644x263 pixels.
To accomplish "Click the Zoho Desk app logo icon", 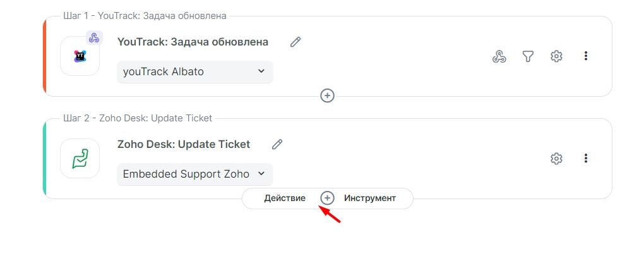I will [x=80, y=159].
